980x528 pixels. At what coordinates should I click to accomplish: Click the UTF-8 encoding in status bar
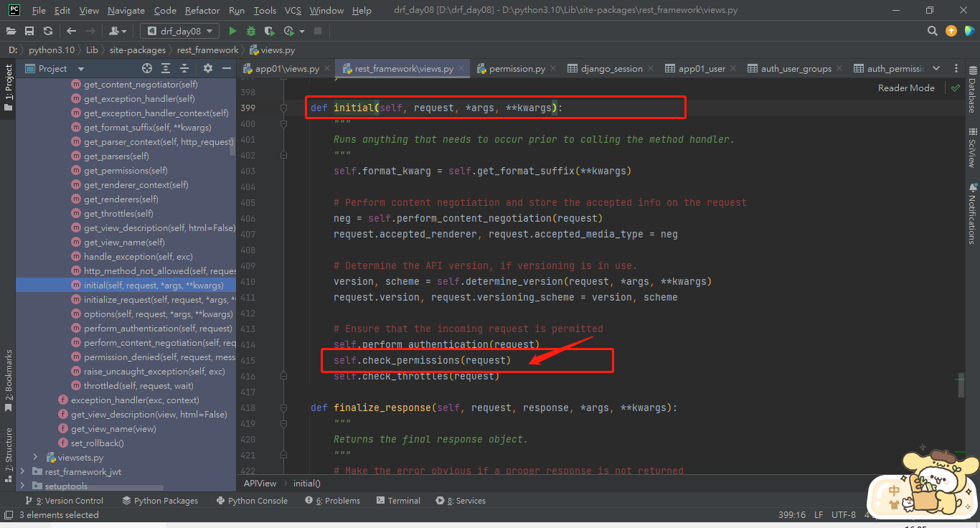(844, 514)
